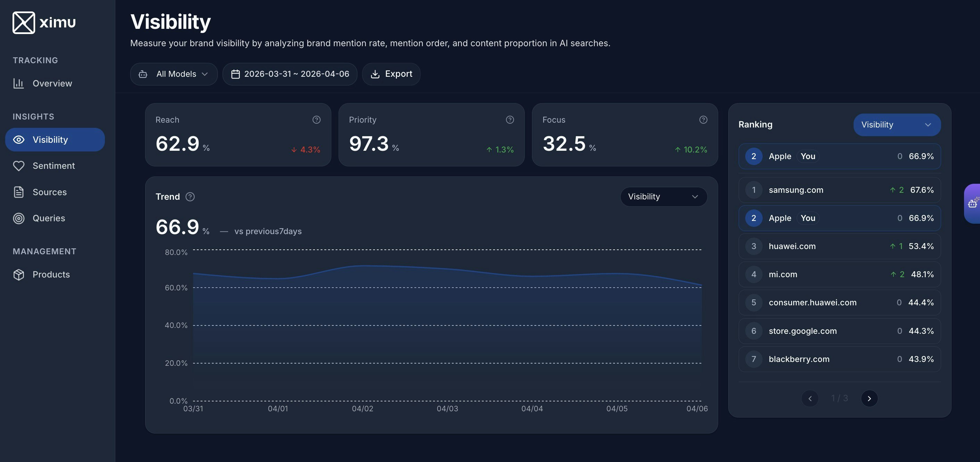Click 04/02 point on trend chart
Image resolution: width=980 pixels, height=462 pixels.
363,266
